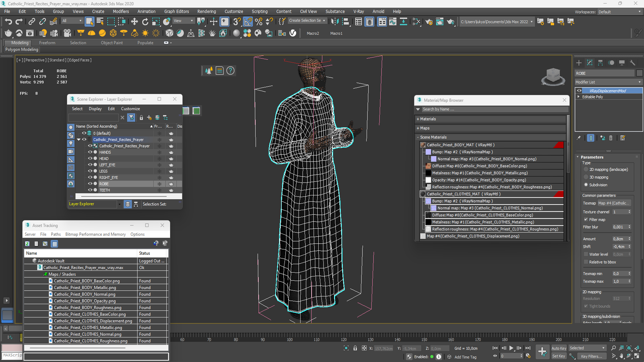Open the V-Ray menu

click(x=359, y=11)
